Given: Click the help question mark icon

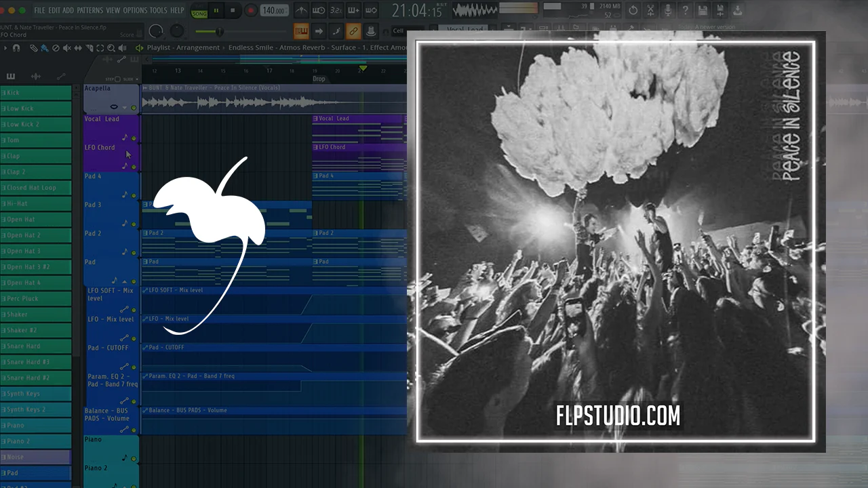Looking at the screenshot, I should pos(685,10).
